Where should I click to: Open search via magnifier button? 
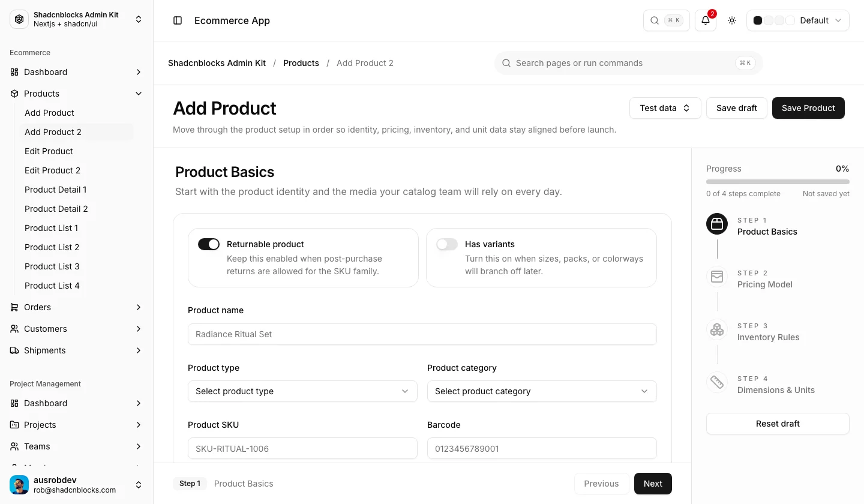[x=667, y=20]
